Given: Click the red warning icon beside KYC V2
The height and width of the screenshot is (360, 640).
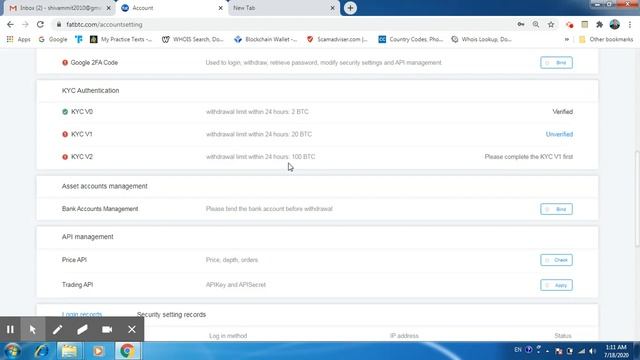Looking at the screenshot, I should point(65,157).
